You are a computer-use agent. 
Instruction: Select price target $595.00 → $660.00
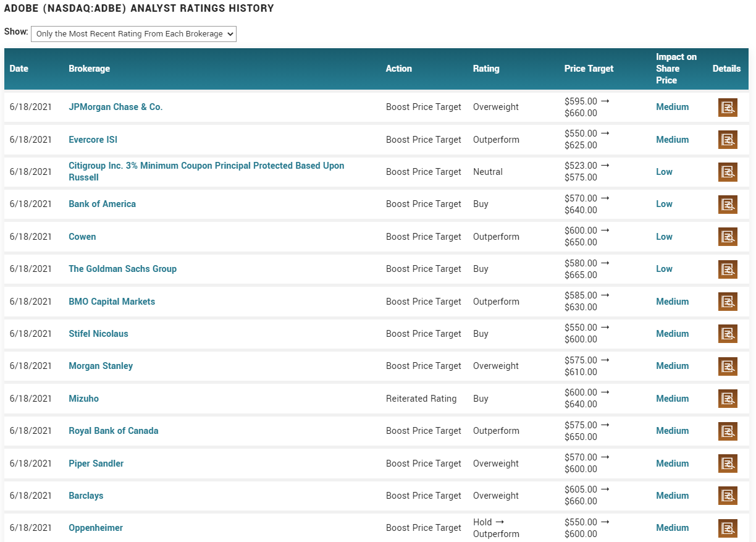[x=587, y=107]
